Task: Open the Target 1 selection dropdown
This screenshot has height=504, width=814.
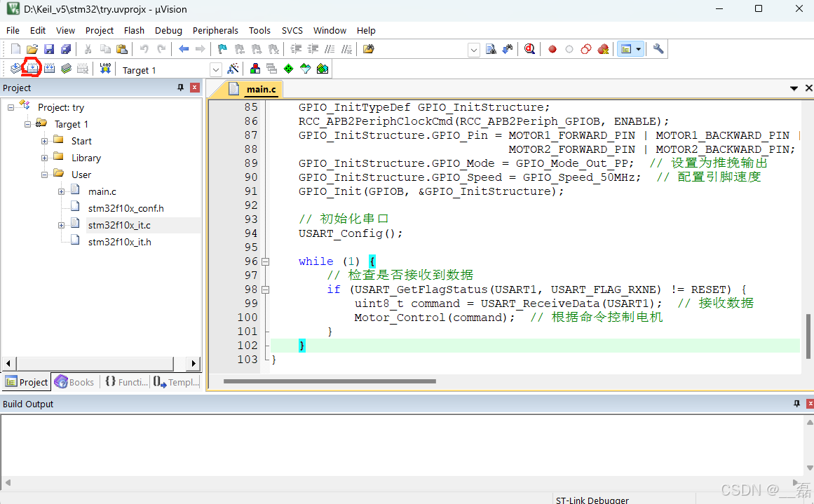Action: pyautogui.click(x=216, y=69)
